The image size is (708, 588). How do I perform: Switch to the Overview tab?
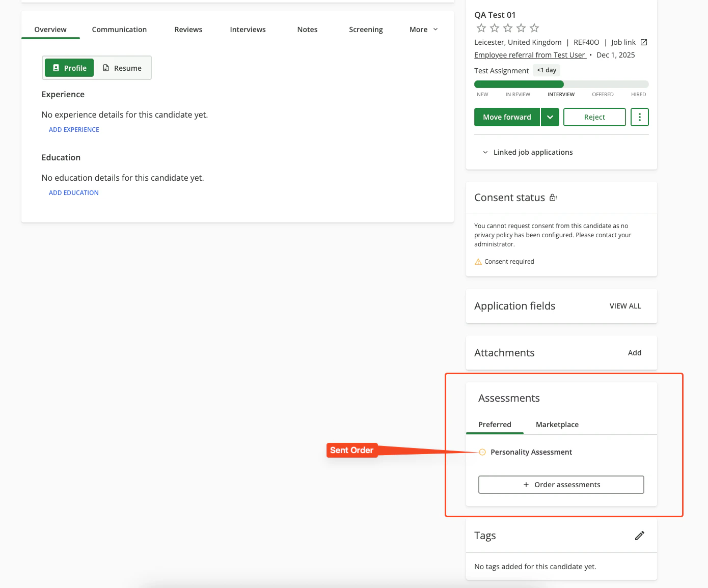pos(50,30)
